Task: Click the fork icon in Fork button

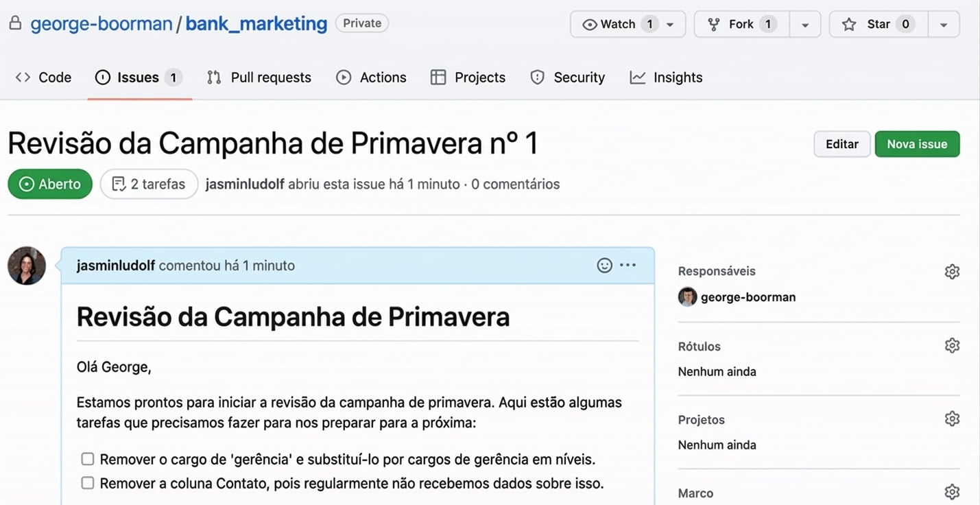Action: pos(714,25)
